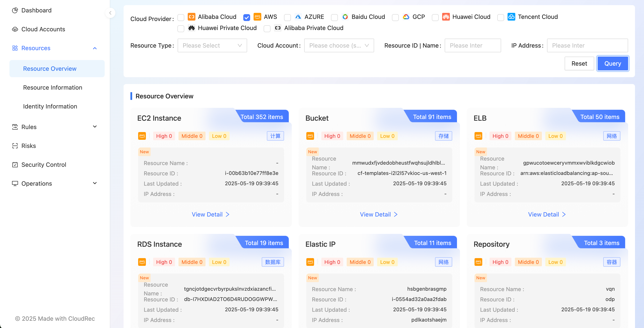
Task: Open the Security Control menu item
Action: tap(57, 165)
